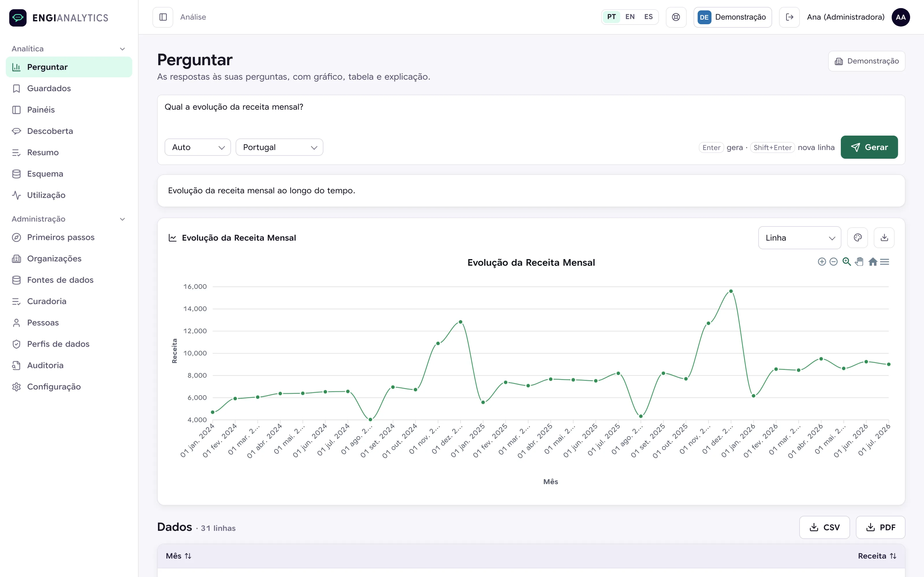Image resolution: width=924 pixels, height=577 pixels.
Task: Switch language to EN
Action: coord(630,17)
